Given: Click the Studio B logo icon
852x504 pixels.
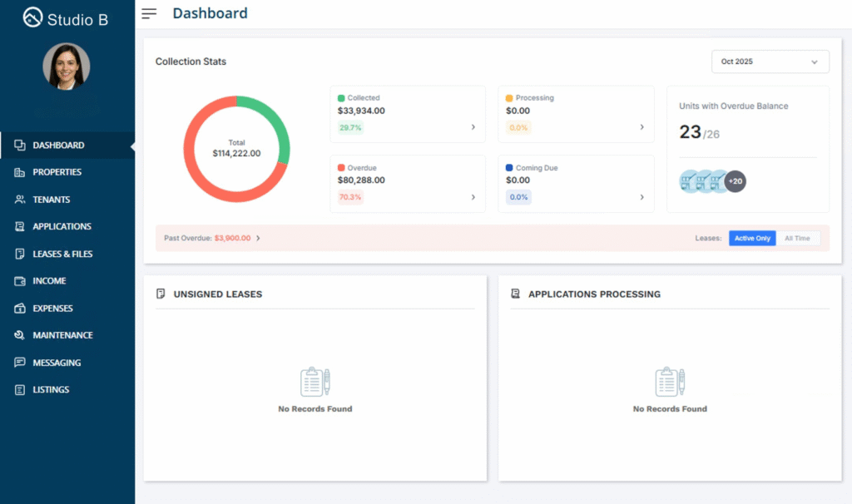Looking at the screenshot, I should (x=32, y=17).
